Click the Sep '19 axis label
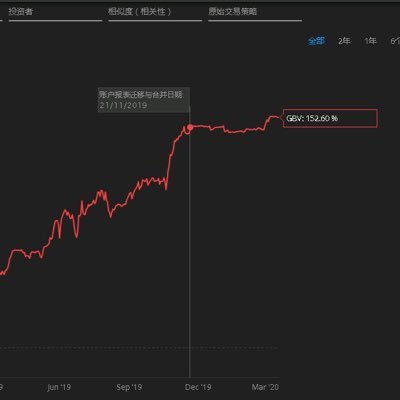This screenshot has height=400, width=400. pos(129,387)
